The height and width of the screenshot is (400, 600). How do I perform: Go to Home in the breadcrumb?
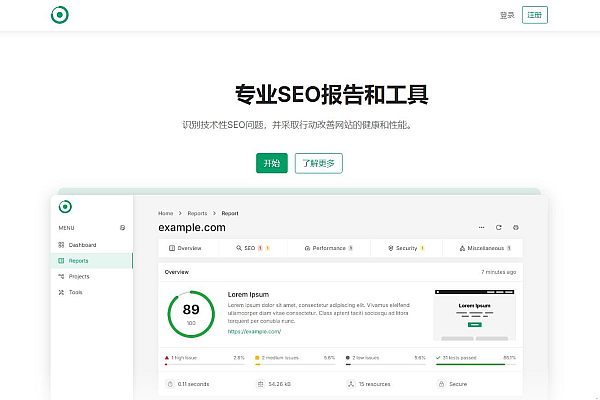pos(166,213)
